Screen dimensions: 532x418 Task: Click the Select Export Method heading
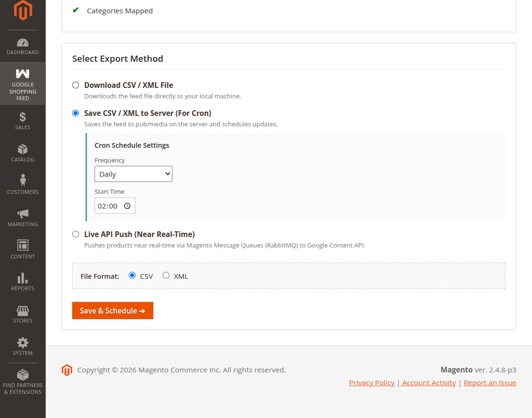[118, 59]
